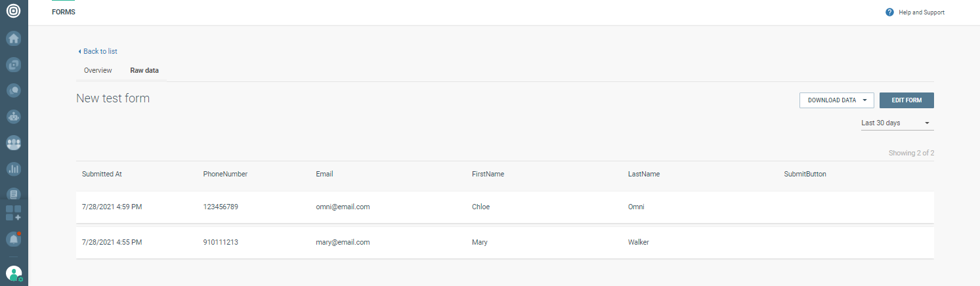Click the notification bell icon

point(13,239)
